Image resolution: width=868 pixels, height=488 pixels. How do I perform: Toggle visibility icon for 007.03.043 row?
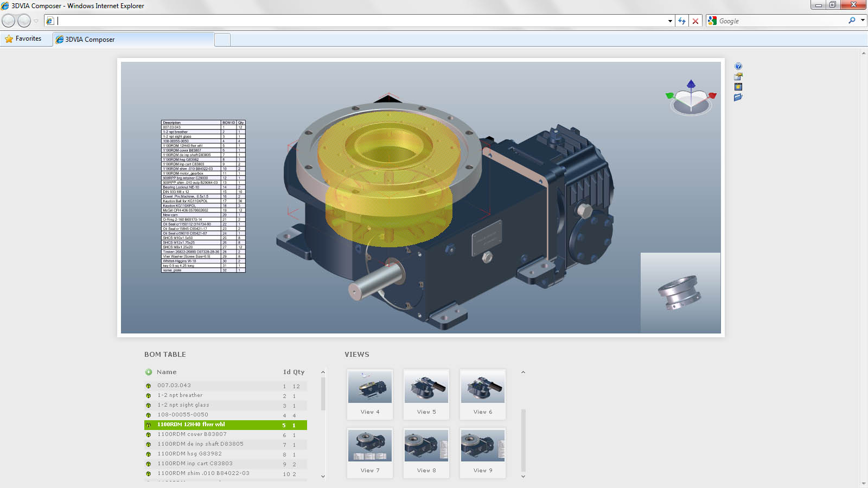pyautogui.click(x=148, y=386)
